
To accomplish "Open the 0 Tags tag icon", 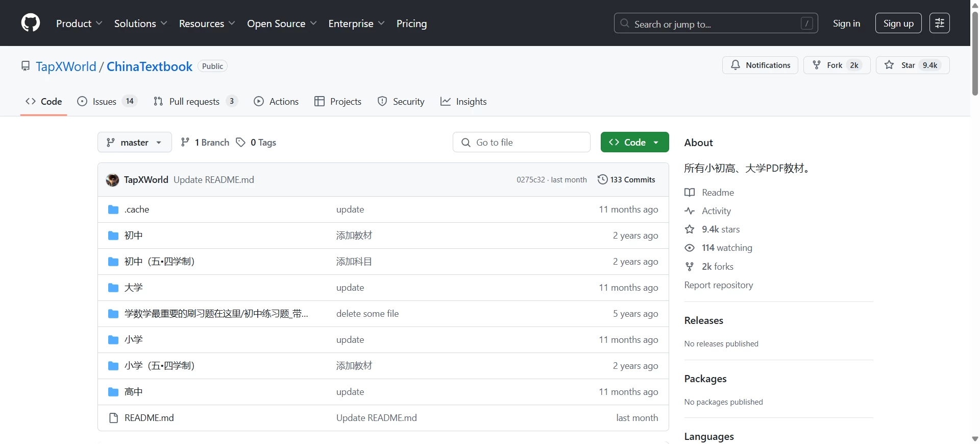I will (x=241, y=143).
